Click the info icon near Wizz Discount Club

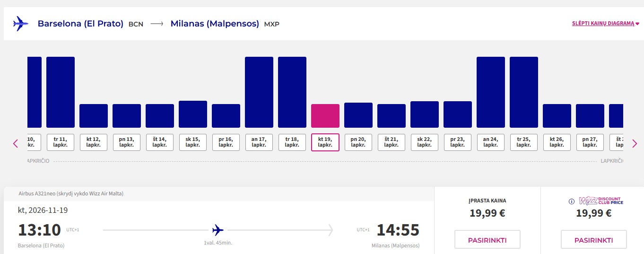[x=571, y=201]
